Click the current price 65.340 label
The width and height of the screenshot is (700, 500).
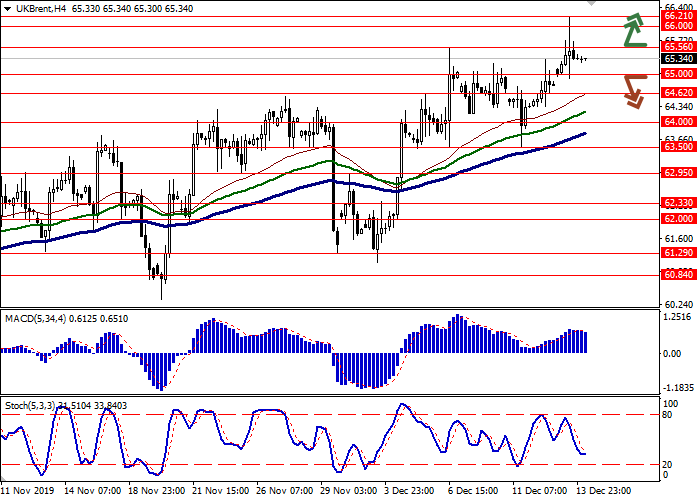(x=679, y=59)
